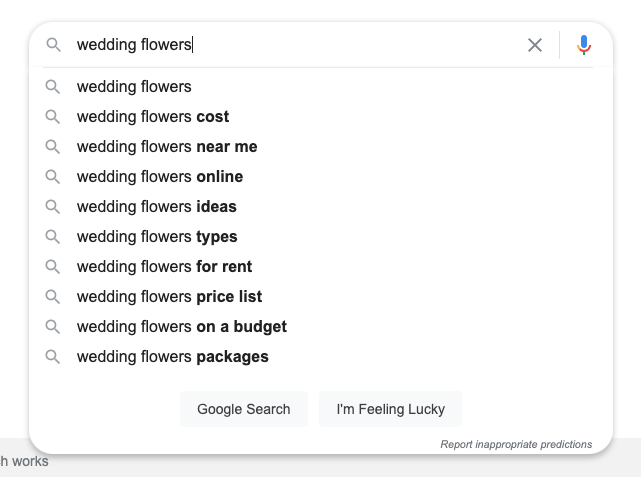Select the 'wedding flowers ideas' suggestion
This screenshot has width=641, height=477.
[157, 207]
